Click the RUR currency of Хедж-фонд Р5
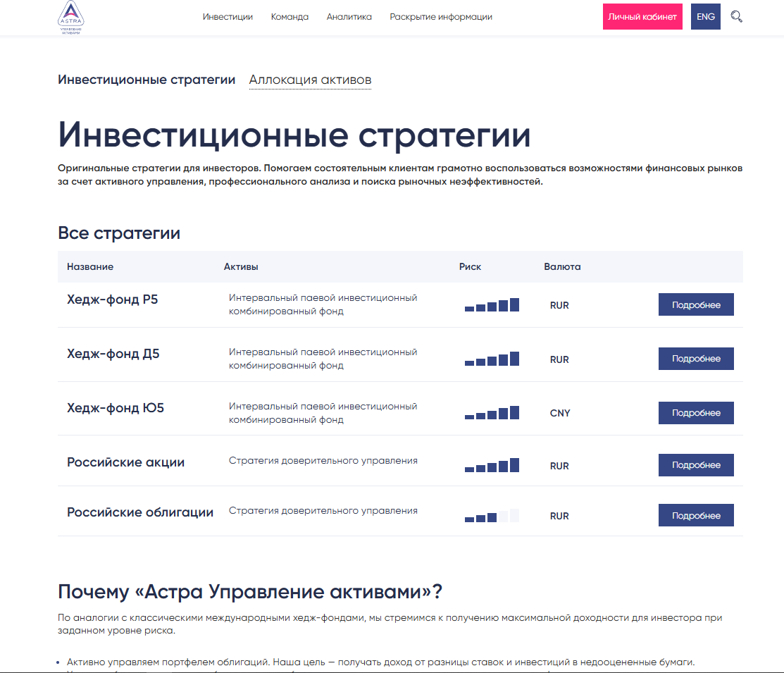Viewport: 784px width, 673px height. tap(559, 305)
